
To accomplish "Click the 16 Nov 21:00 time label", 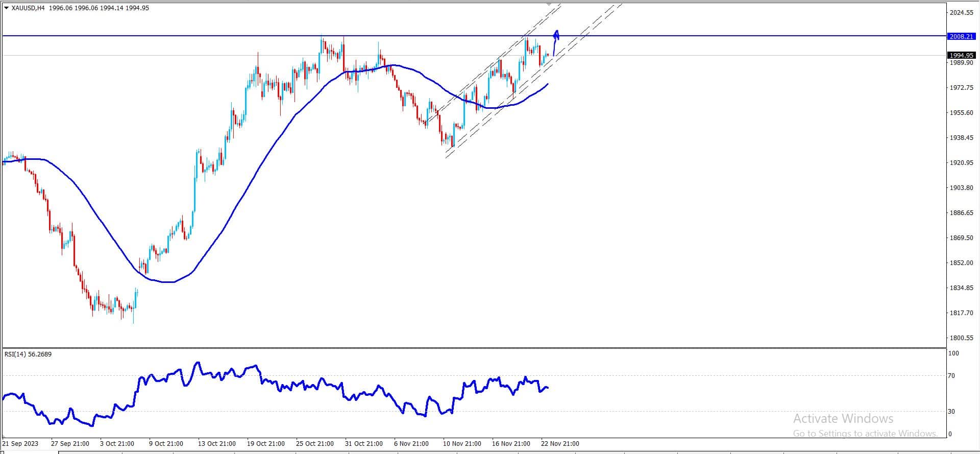I will pos(511,444).
